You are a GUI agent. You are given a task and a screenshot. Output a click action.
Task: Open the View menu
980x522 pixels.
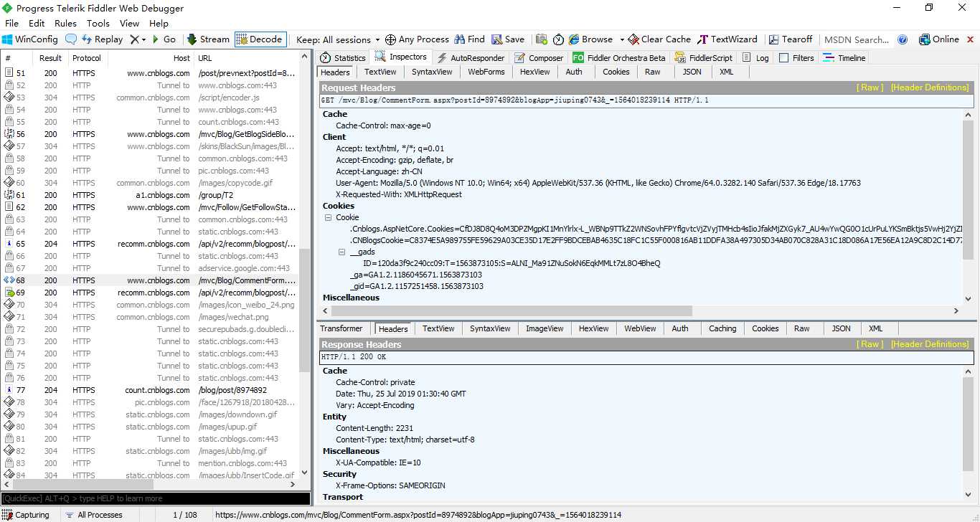coord(130,23)
